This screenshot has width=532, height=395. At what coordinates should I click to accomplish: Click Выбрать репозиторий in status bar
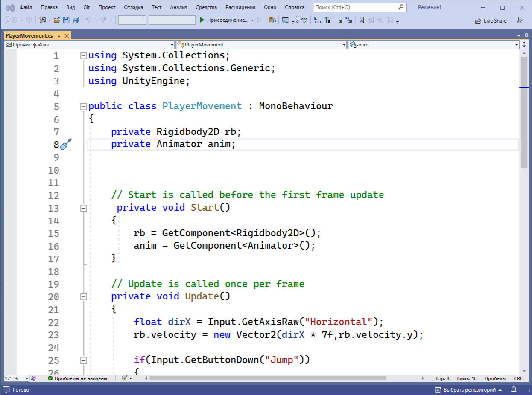click(470, 389)
